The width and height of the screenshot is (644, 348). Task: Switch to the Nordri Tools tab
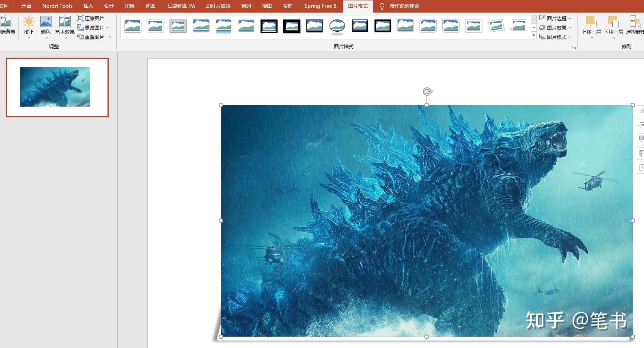point(57,6)
